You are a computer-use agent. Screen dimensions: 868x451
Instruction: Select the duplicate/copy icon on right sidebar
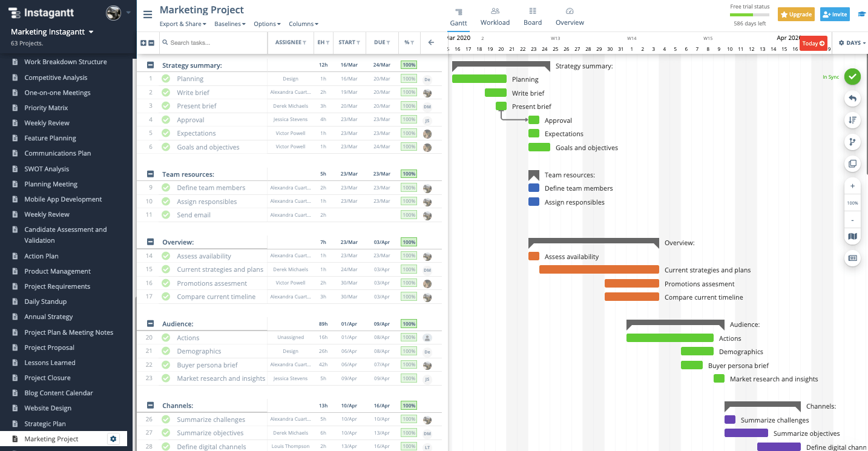click(x=852, y=163)
